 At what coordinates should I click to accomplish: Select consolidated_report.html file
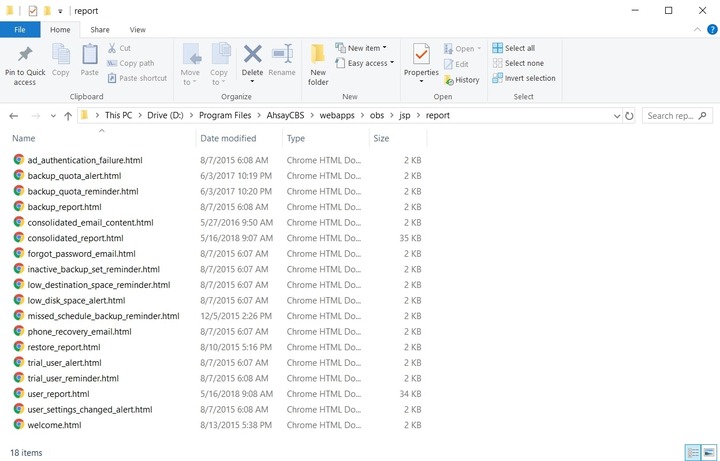(75, 238)
